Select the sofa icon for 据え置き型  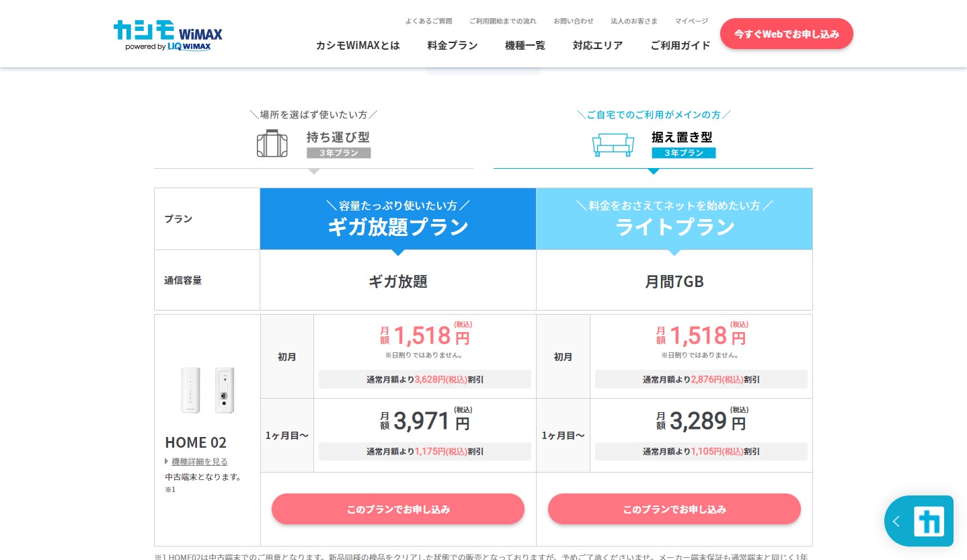click(x=613, y=144)
